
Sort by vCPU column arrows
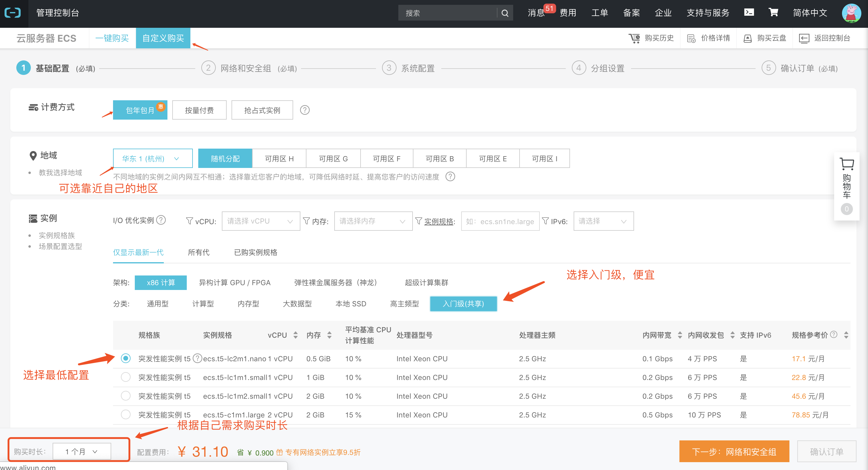pos(296,335)
